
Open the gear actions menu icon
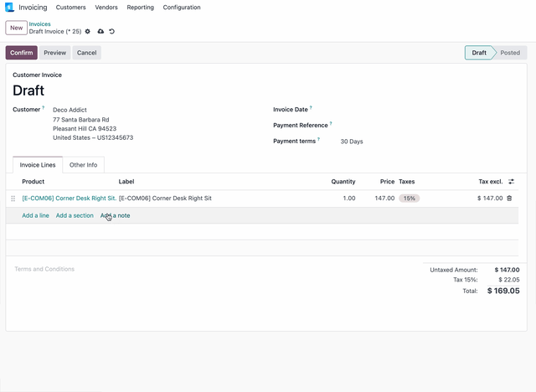(x=87, y=32)
